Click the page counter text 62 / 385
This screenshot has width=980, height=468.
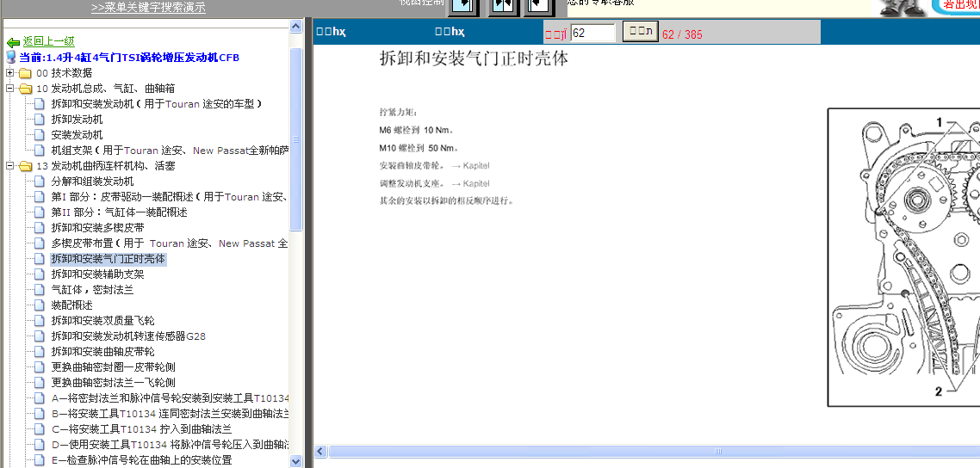click(682, 34)
